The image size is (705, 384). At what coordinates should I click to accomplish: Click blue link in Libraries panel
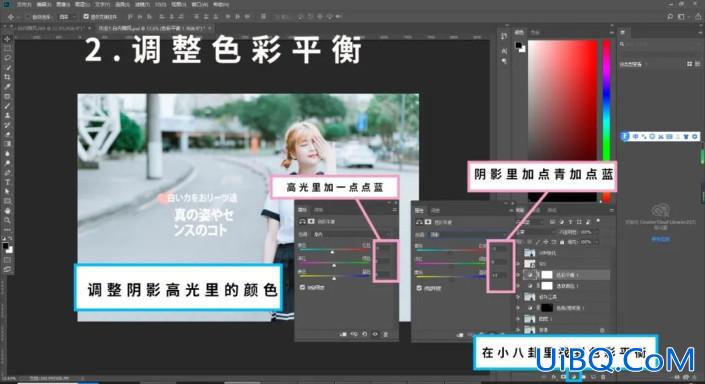660,239
